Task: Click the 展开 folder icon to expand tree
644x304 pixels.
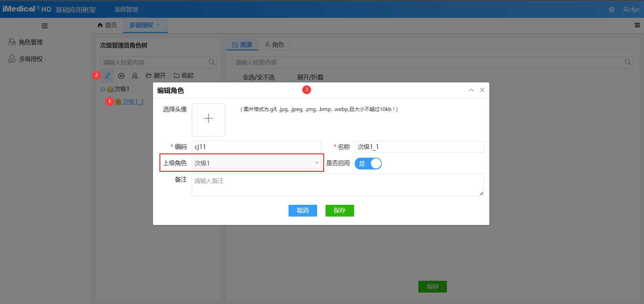Action: 149,75
